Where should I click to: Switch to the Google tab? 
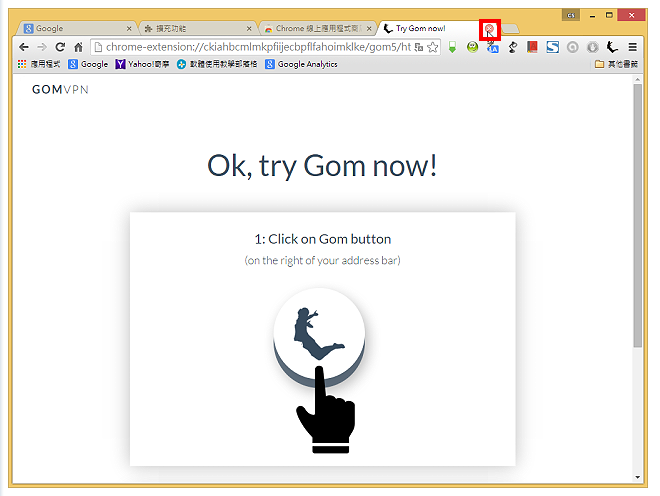[x=76, y=29]
